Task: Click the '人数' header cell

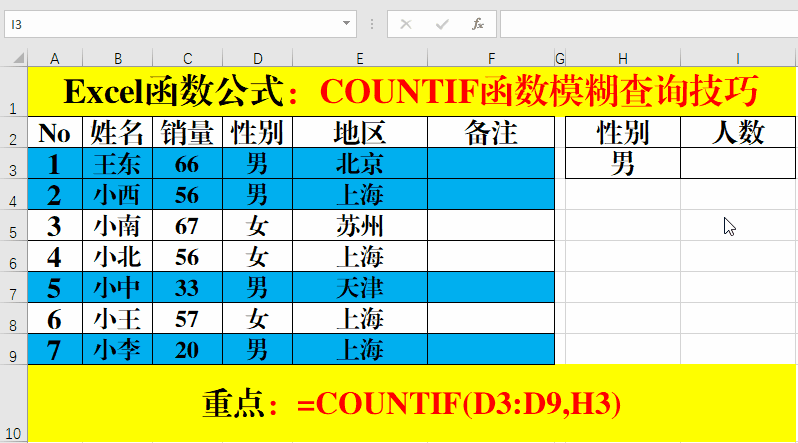Action: pos(738,132)
